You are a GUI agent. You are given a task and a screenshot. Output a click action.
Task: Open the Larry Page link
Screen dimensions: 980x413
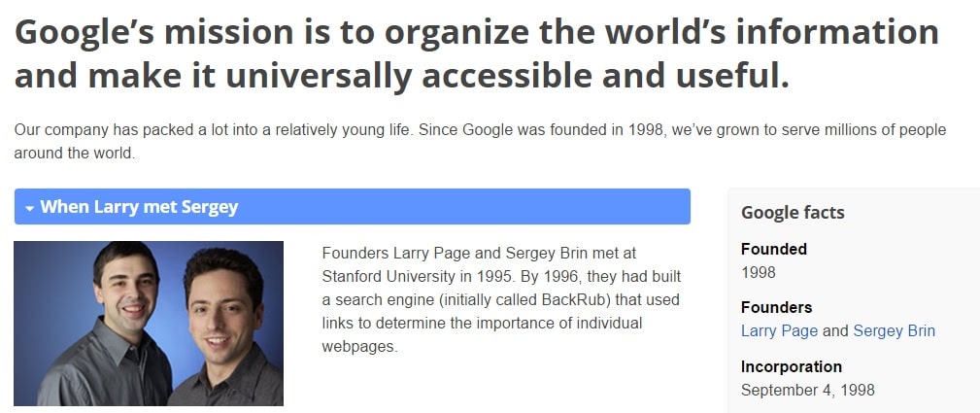779,330
